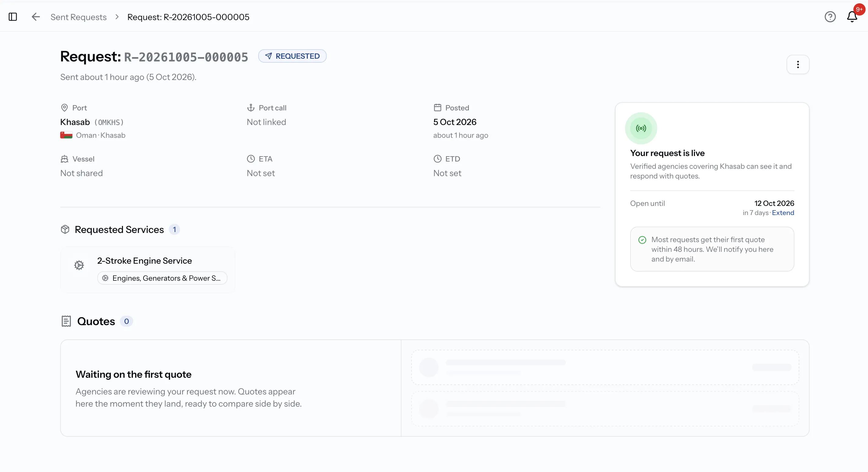Screen dimensions: 868x472
Task: Click the Oman flag icon
Action: [x=66, y=135]
